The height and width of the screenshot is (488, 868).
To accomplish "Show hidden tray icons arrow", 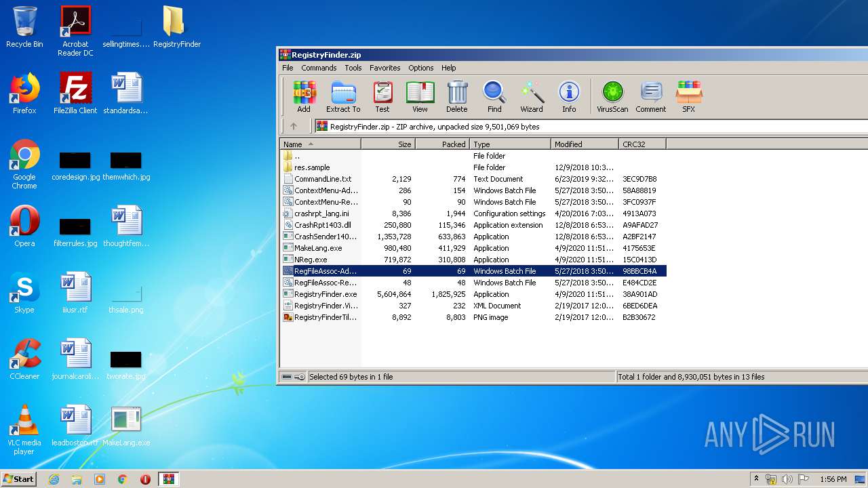I will [757, 479].
